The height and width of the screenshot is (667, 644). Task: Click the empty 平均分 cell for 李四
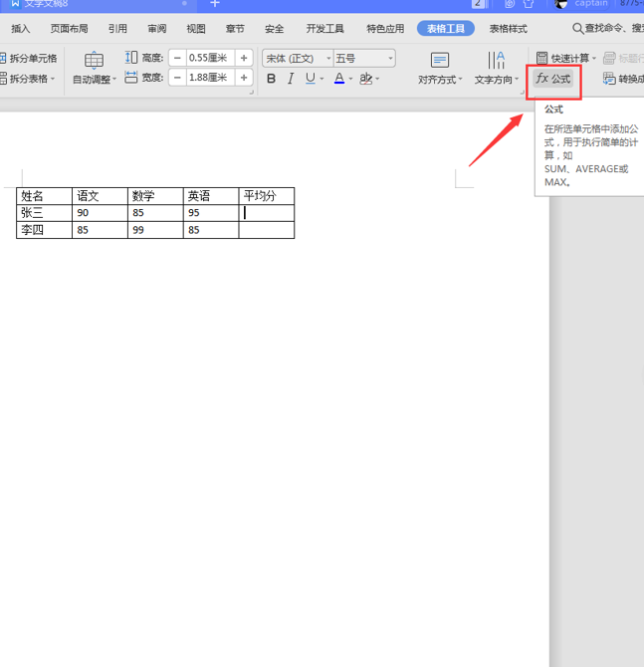[267, 230]
